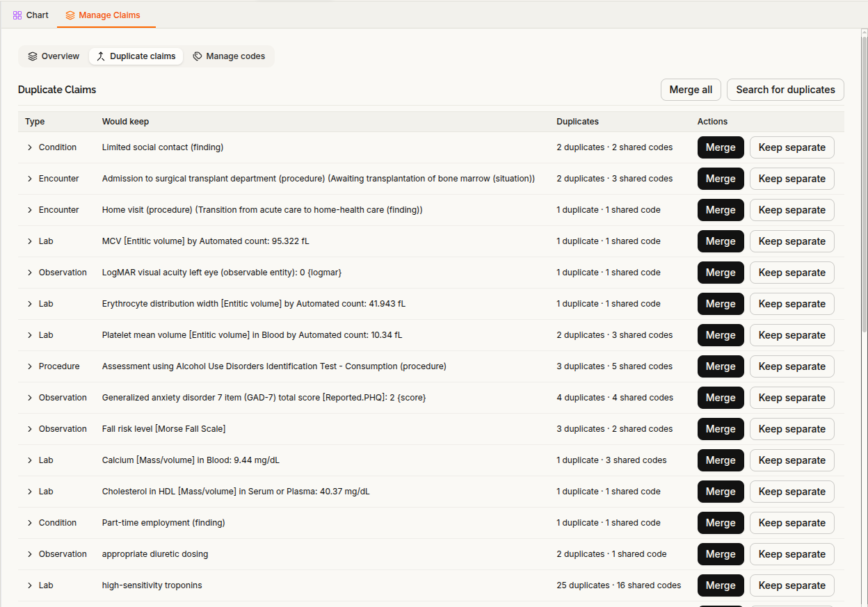Click the Merge all button
The width and height of the screenshot is (868, 607).
691,90
